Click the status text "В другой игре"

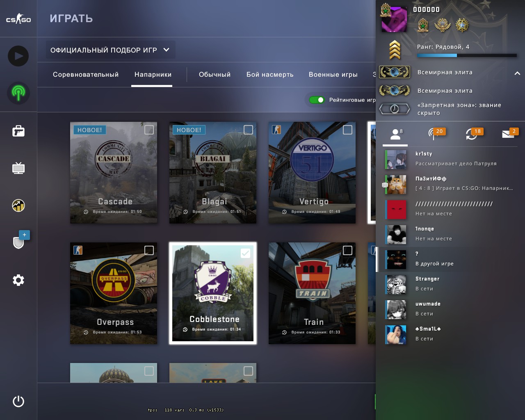(434, 264)
